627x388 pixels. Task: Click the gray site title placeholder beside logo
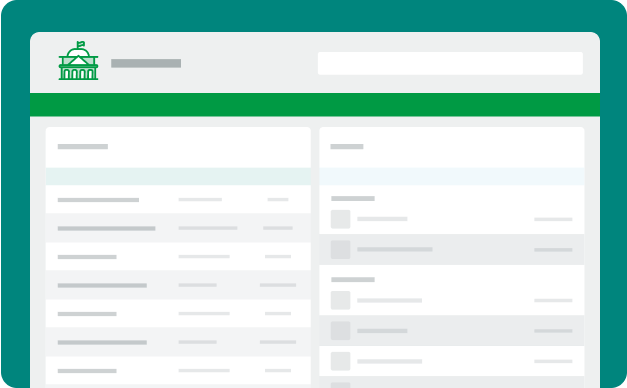(x=146, y=63)
